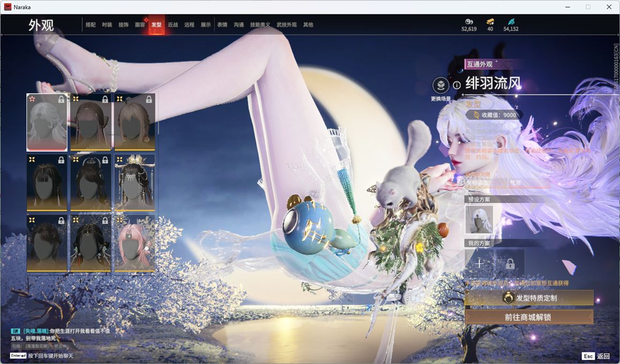
Task: Click the Naraka app icon in title bar
Action: pos(8,7)
